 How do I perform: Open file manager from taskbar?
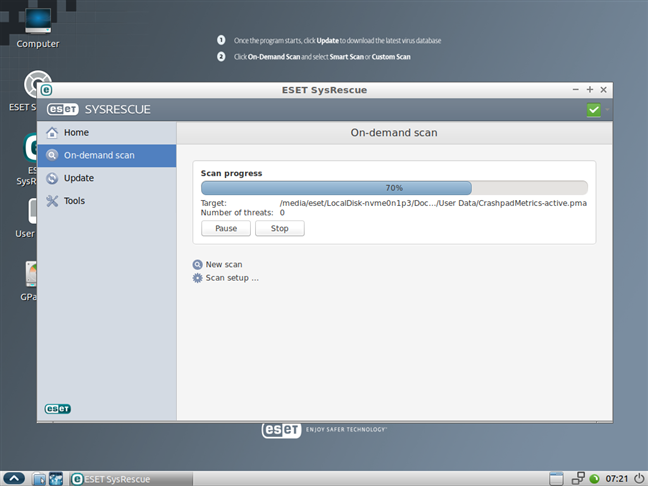tap(39, 479)
